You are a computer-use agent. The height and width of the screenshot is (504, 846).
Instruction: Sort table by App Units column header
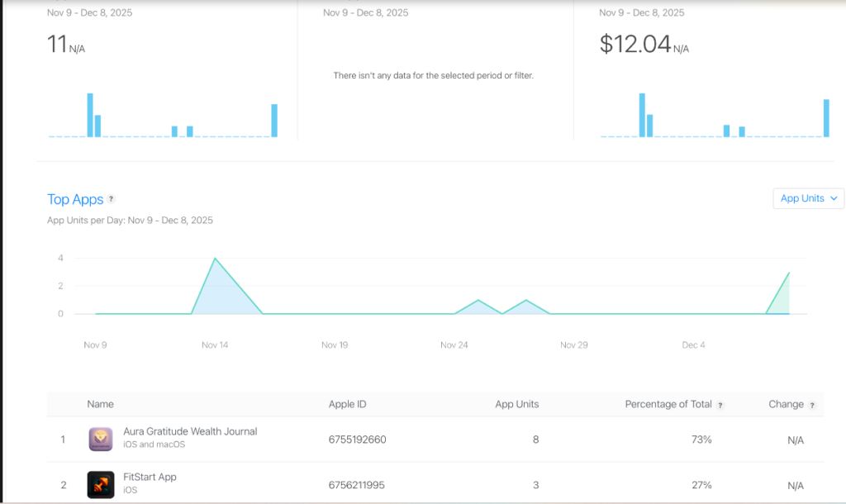516,404
